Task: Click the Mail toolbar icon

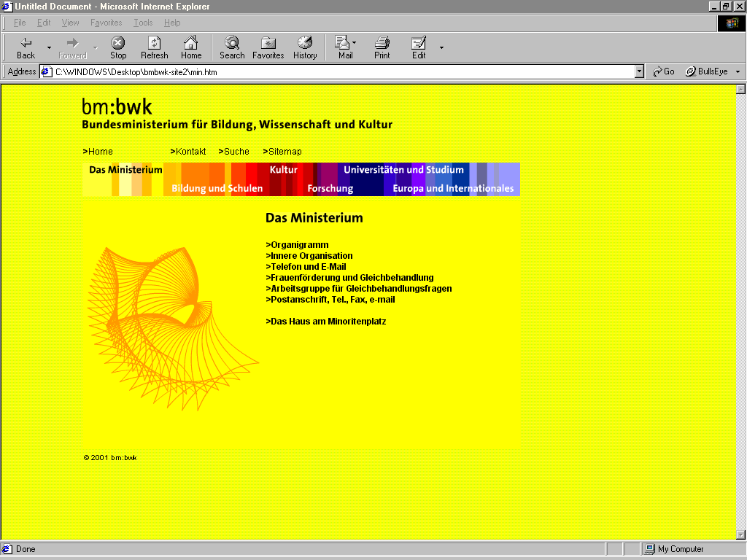Action: [342, 42]
